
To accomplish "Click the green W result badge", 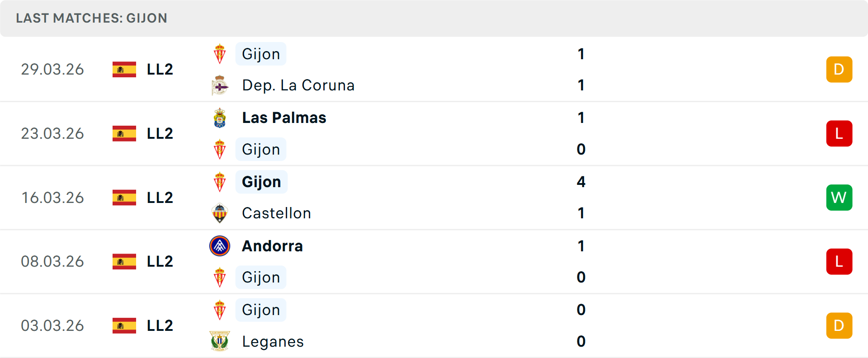I will coord(839,198).
